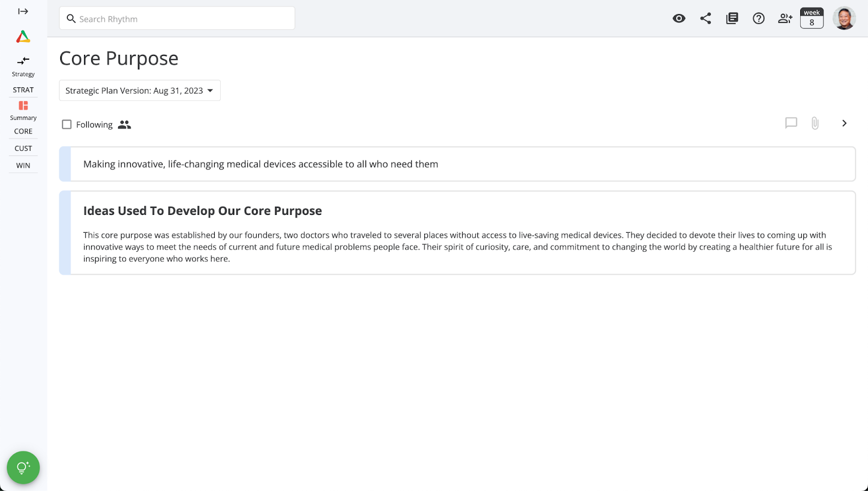Open the comments speech bubble icon
Viewport: 868px width, 491px height.
pos(791,123)
